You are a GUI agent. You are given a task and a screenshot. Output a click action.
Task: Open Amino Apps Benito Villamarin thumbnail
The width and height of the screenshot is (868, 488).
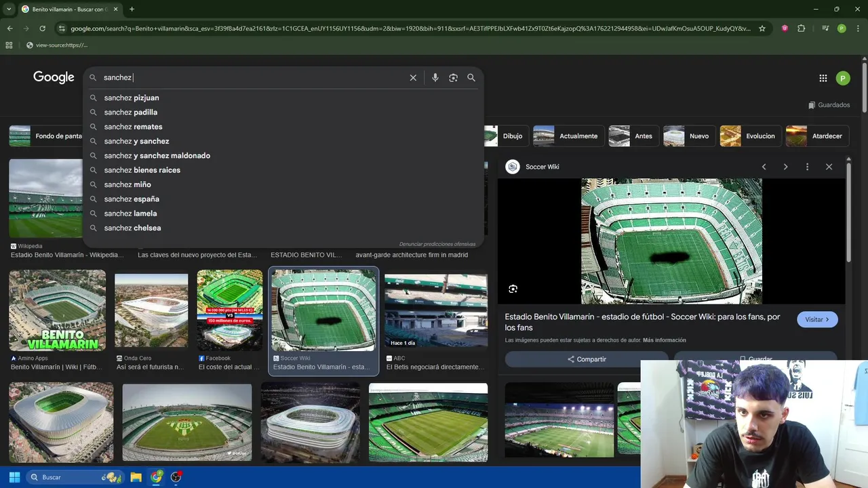tap(58, 310)
